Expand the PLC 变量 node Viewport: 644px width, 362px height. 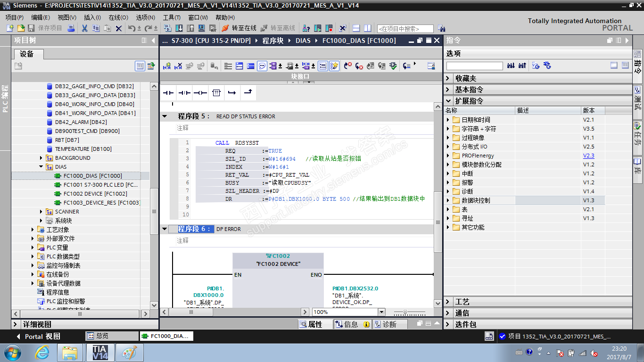33,247
